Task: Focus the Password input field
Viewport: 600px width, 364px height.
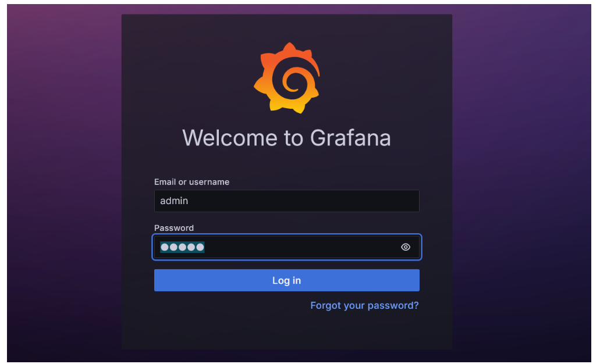Action: point(286,247)
